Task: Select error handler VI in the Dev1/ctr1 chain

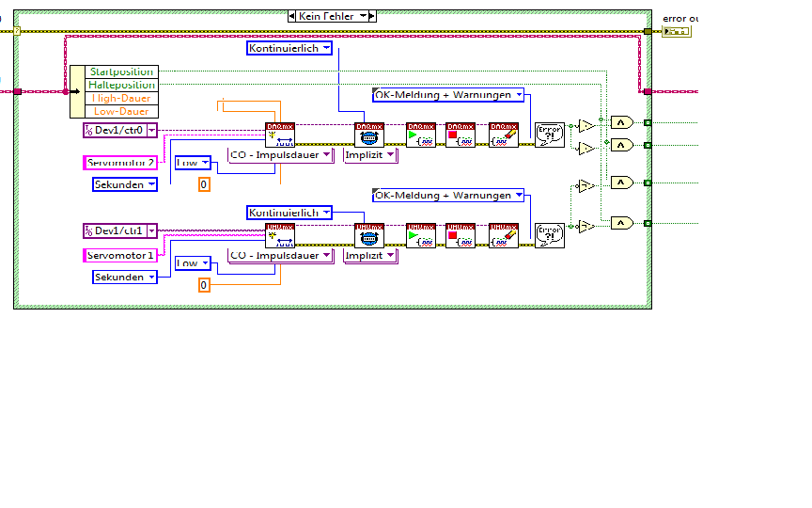Action: pyautogui.click(x=550, y=236)
